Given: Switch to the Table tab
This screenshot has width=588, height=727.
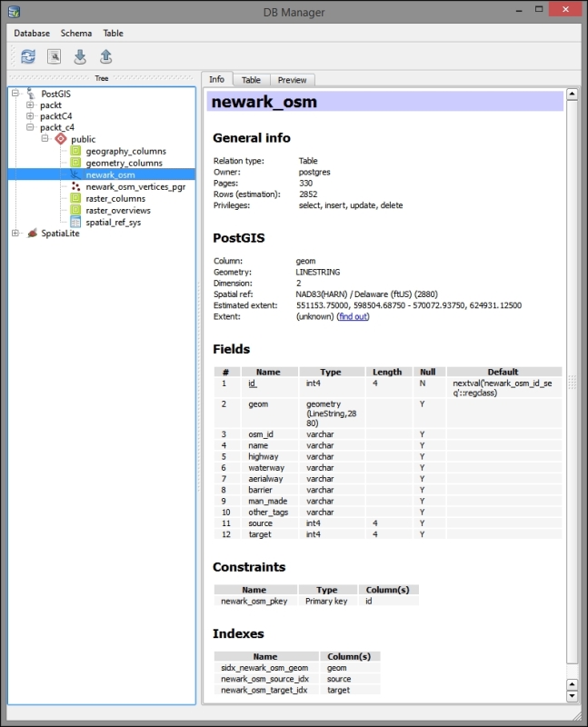Looking at the screenshot, I should coord(251,80).
